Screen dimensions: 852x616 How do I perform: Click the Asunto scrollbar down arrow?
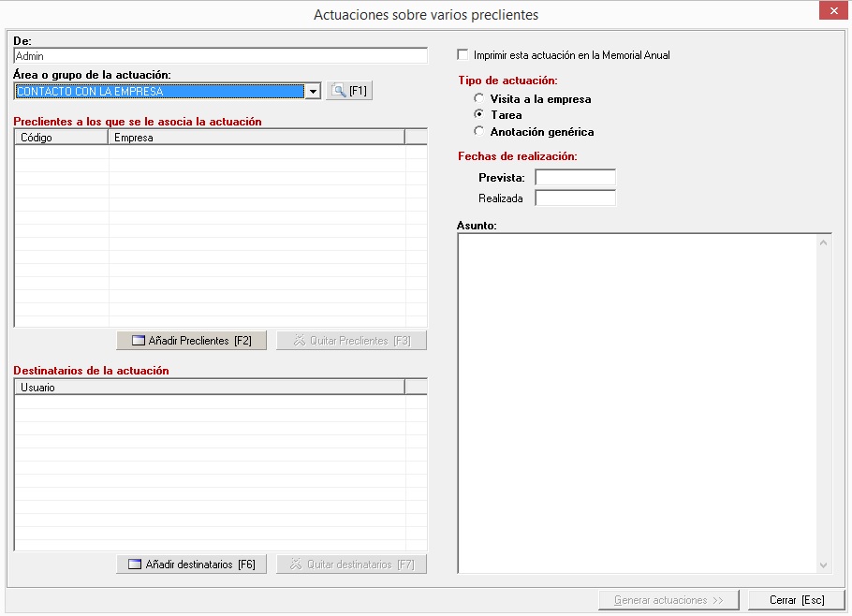pos(824,565)
